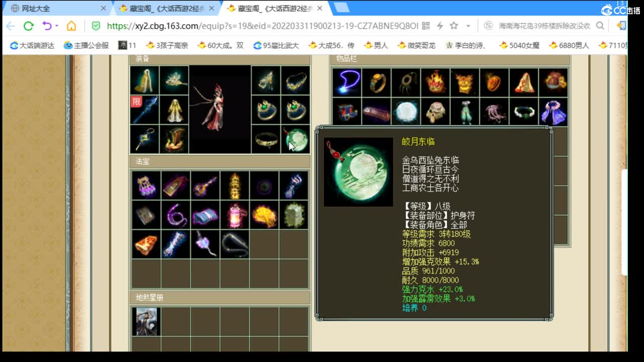Select the gray curved whip magic treasure
The height and width of the screenshot is (362, 644).
coord(234,244)
